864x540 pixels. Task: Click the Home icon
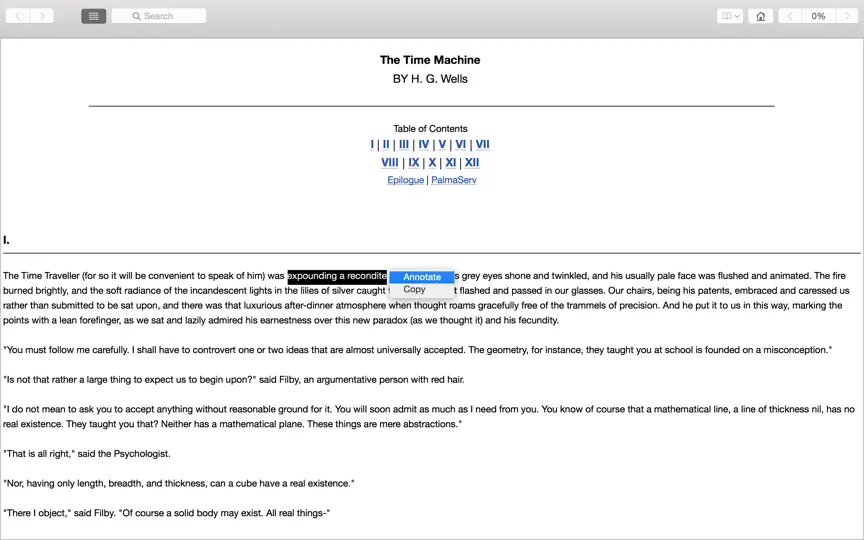click(760, 16)
